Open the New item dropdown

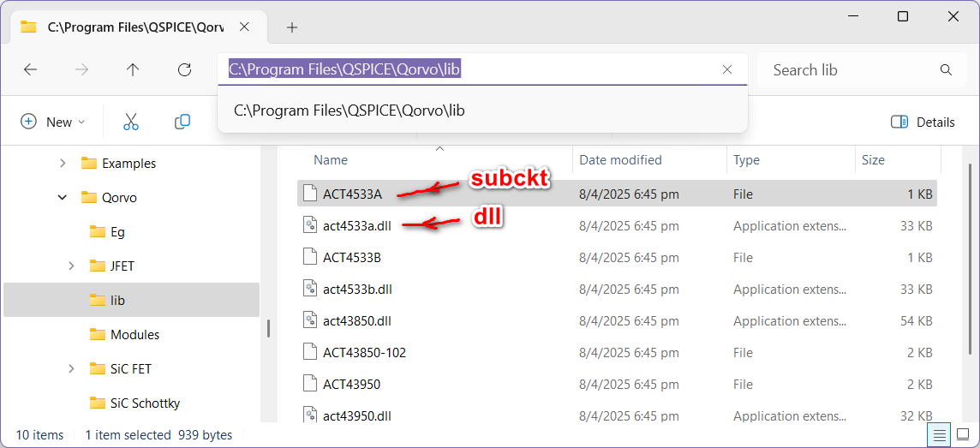click(x=53, y=122)
